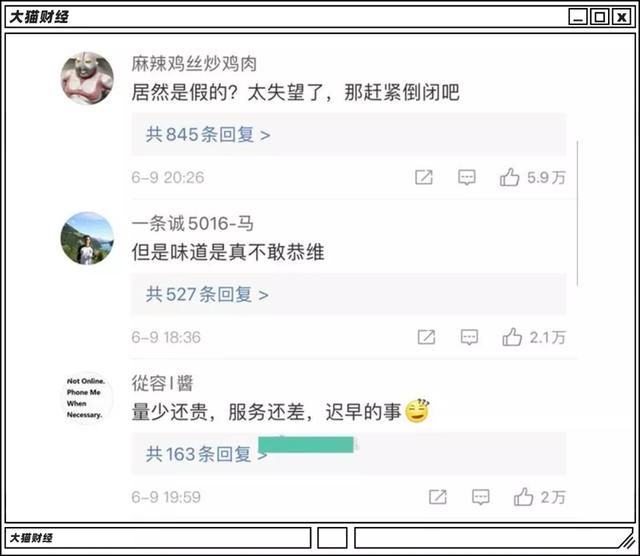Reply to the 麻辣鸡丝炒鸡肉 comment
The image size is (640, 556).
click(x=467, y=178)
